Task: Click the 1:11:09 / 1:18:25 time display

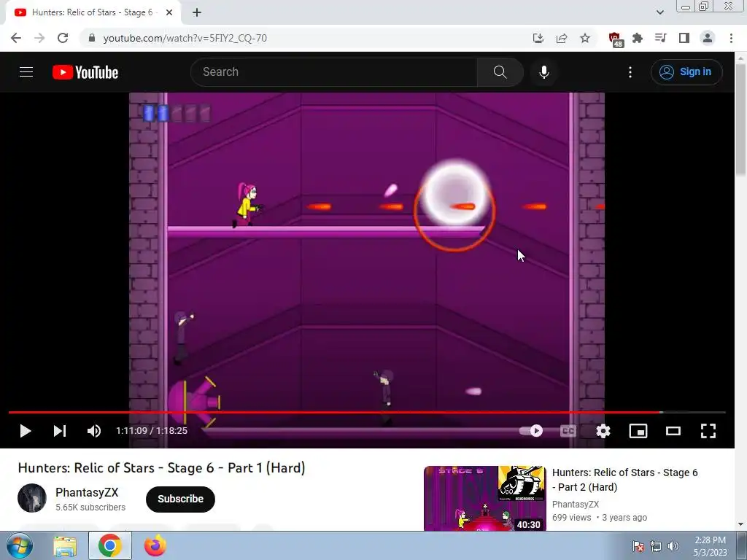Action: point(152,431)
